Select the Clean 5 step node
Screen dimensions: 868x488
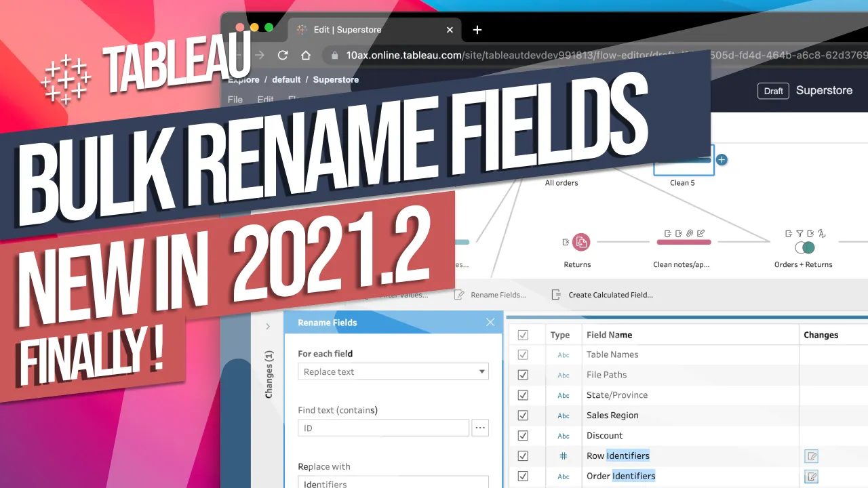click(x=684, y=160)
